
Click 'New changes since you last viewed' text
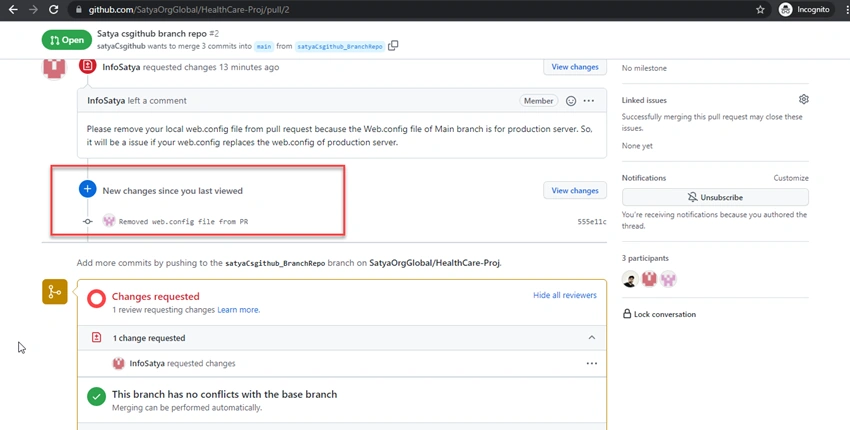tap(172, 191)
